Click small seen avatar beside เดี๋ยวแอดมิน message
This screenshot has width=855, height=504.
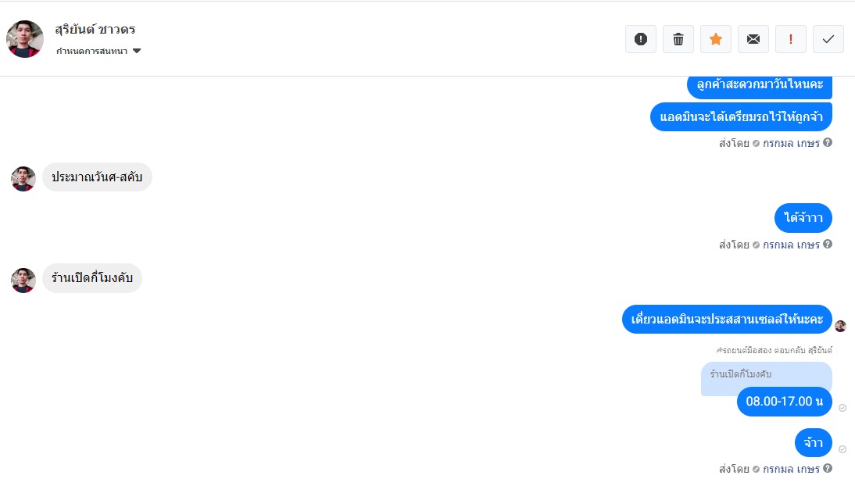pos(840,326)
